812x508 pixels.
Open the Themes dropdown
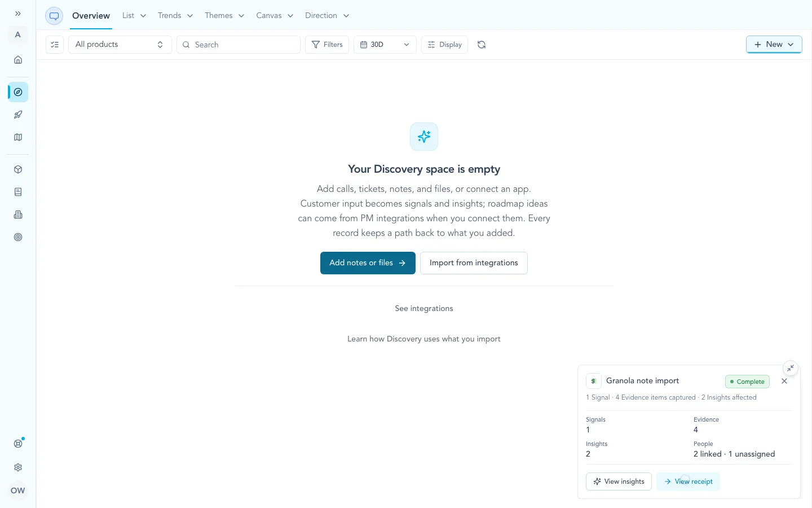224,16
